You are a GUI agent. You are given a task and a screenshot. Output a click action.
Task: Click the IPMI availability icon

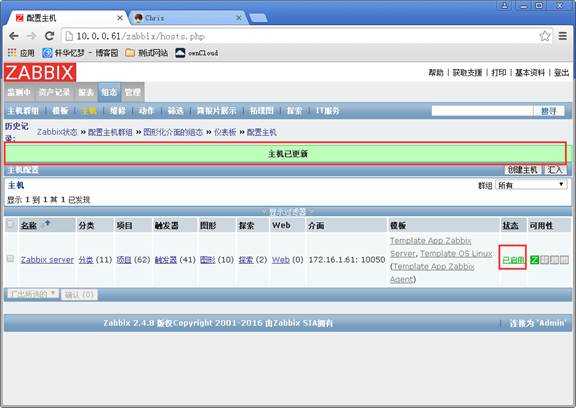coord(564,260)
